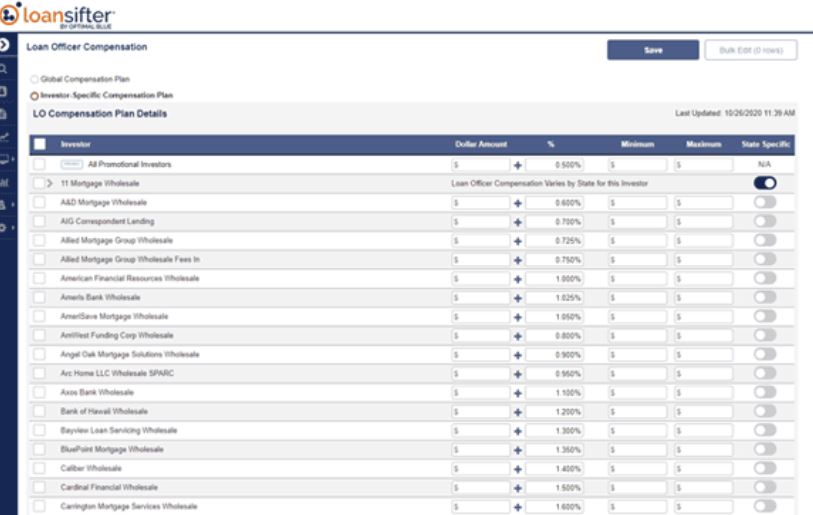The image size is (813, 515).
Task: Click the Maximum field for Caliber Wholesale
Action: (x=704, y=469)
